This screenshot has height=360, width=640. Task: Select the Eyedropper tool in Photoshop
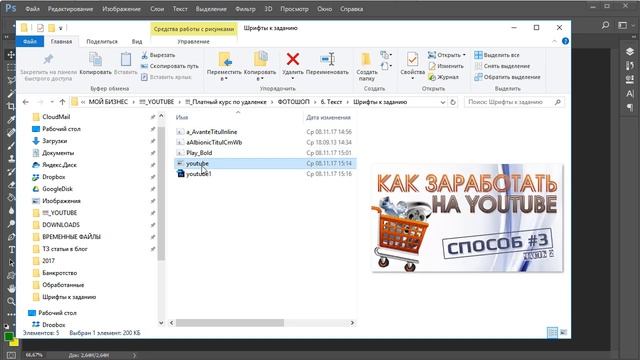11,119
